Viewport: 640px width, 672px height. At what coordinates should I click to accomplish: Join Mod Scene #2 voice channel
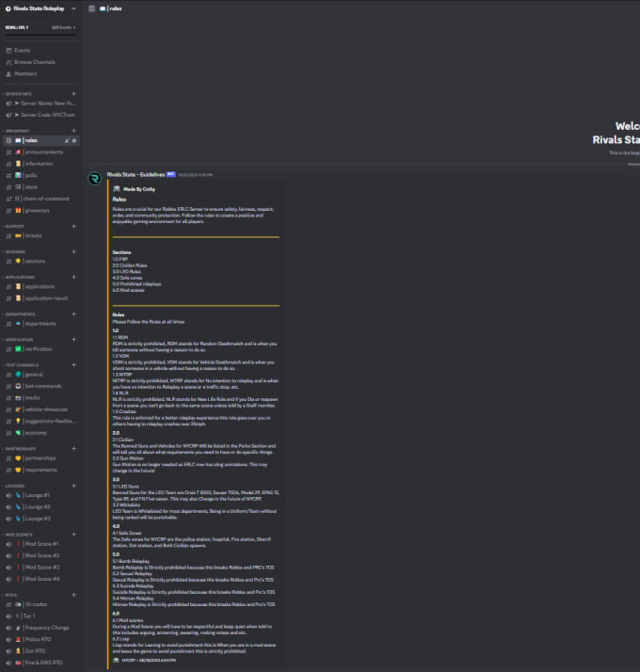coord(40,555)
